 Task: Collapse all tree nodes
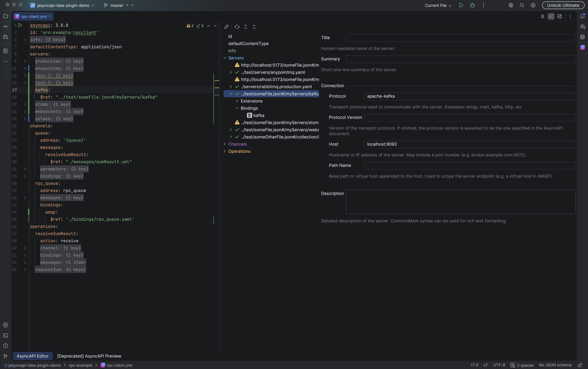(x=254, y=27)
